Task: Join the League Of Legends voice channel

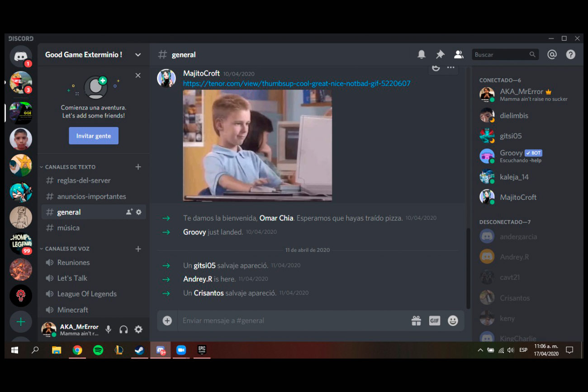Action: (x=94, y=294)
